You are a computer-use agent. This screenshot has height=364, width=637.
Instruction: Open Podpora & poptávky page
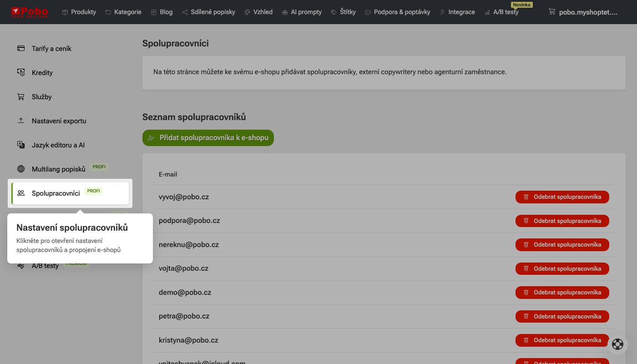(397, 12)
